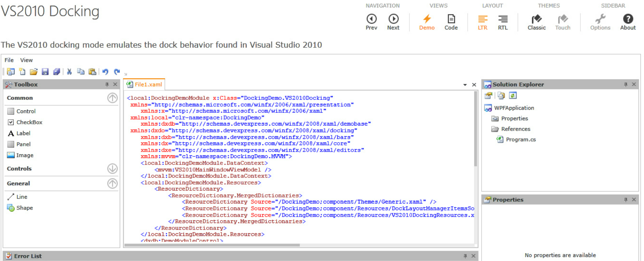Open the Options sidebar
The image size is (644, 261).
600,22
